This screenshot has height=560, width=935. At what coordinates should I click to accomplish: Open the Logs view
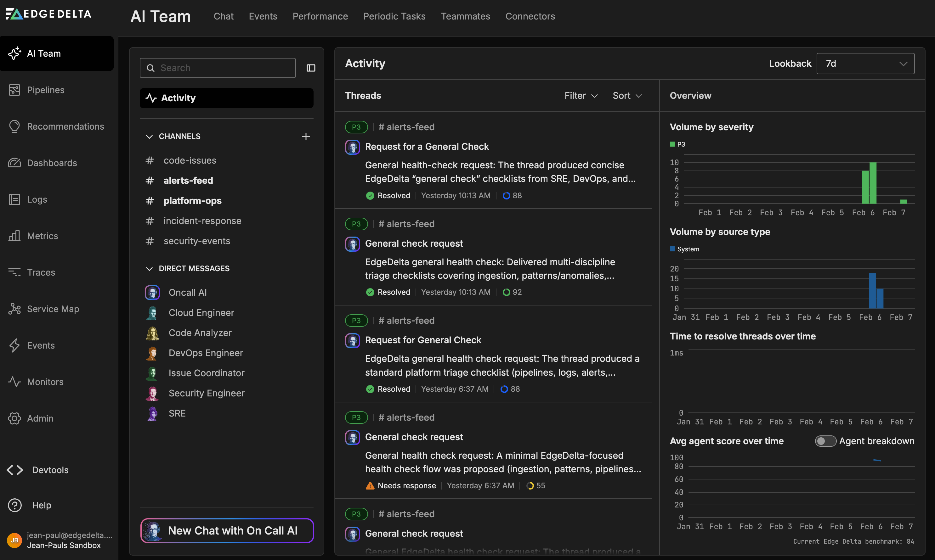pos(37,199)
